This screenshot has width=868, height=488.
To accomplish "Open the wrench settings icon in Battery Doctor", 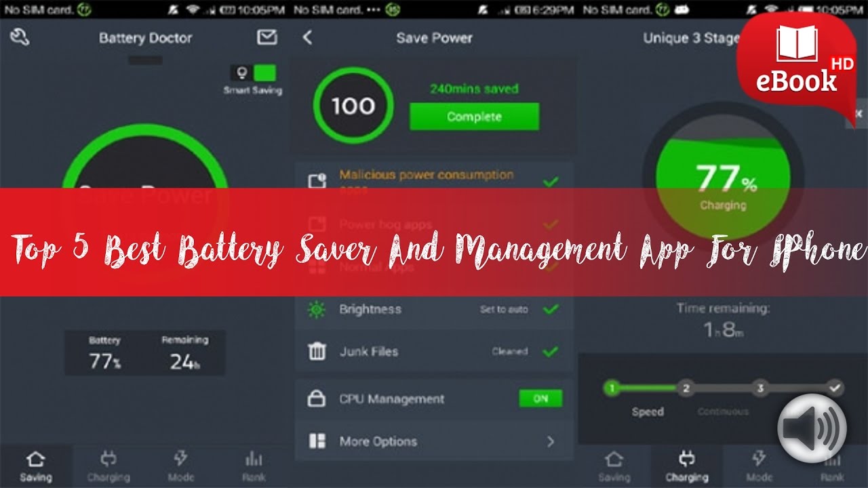I will pyautogui.click(x=20, y=37).
